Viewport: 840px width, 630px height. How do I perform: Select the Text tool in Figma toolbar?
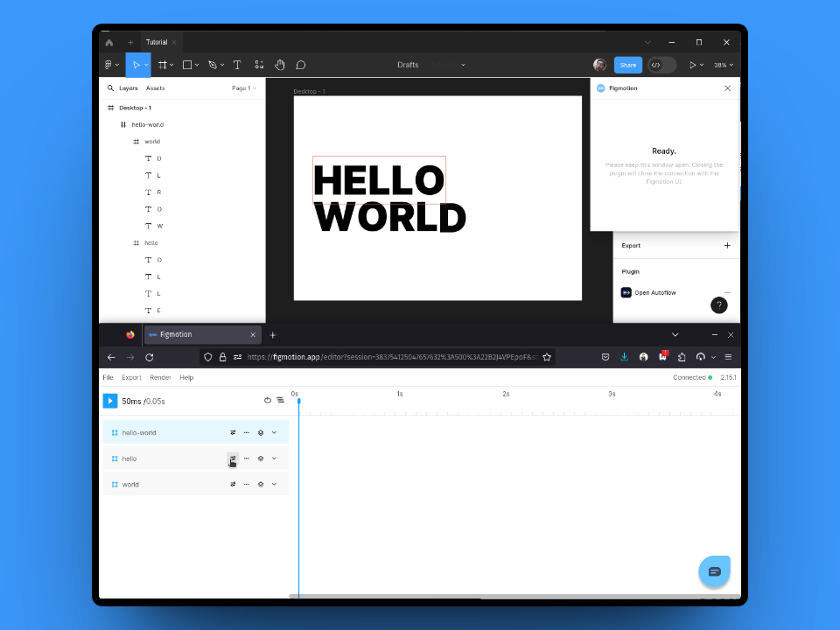[237, 65]
